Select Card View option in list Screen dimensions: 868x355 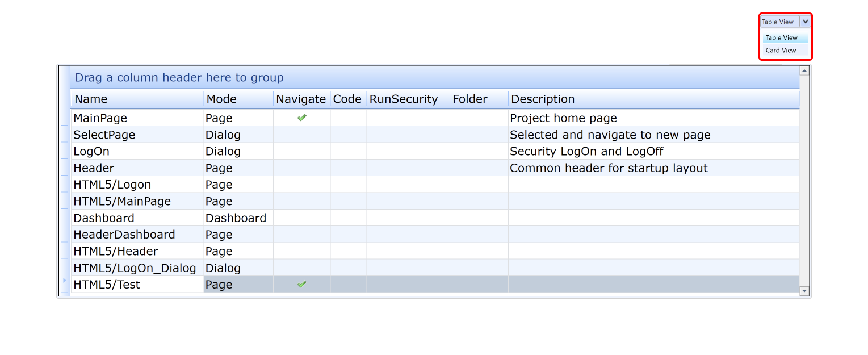tap(781, 50)
